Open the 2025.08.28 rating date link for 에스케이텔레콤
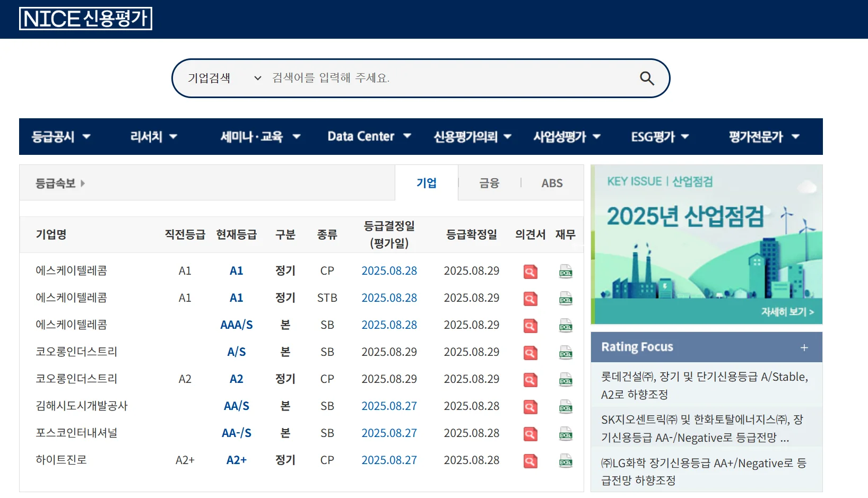868x498 pixels. point(389,271)
